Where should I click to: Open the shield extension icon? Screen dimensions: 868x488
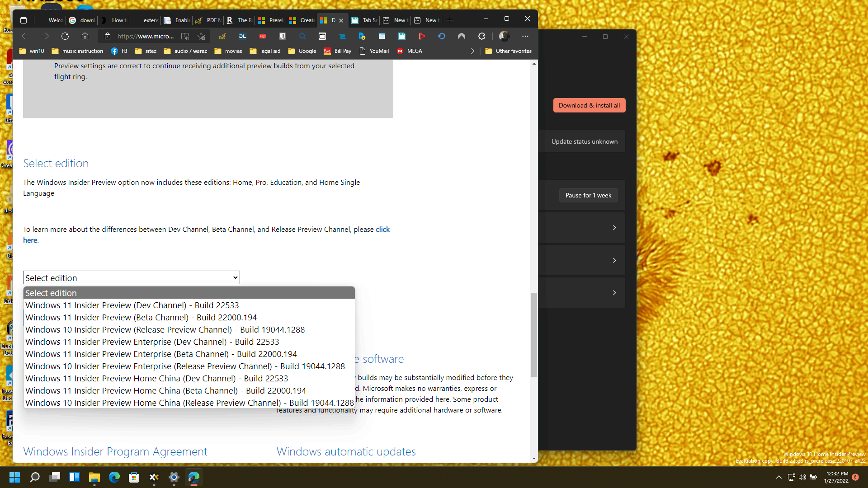coord(283,36)
